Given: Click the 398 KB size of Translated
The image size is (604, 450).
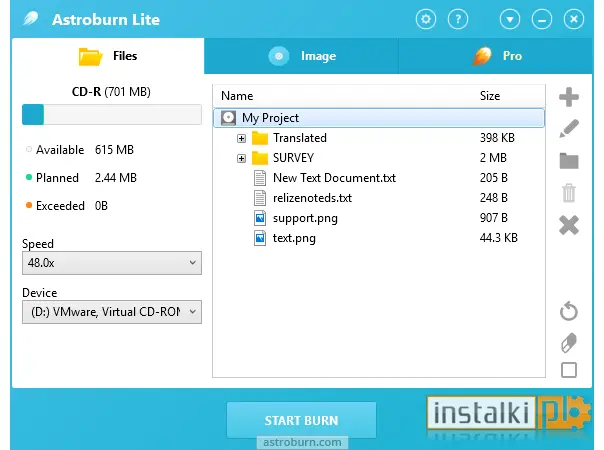Looking at the screenshot, I should (x=497, y=138).
